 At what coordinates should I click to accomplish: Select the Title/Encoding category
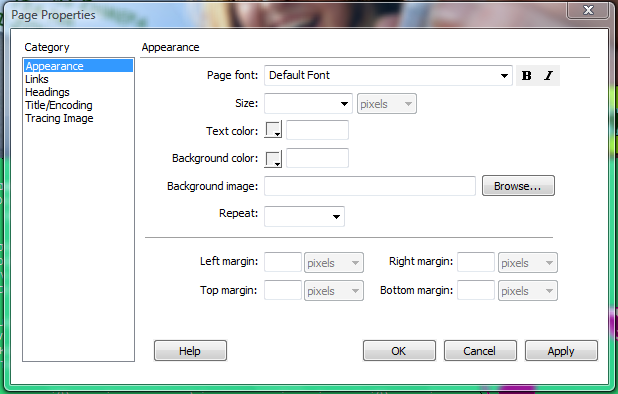pyautogui.click(x=78, y=105)
